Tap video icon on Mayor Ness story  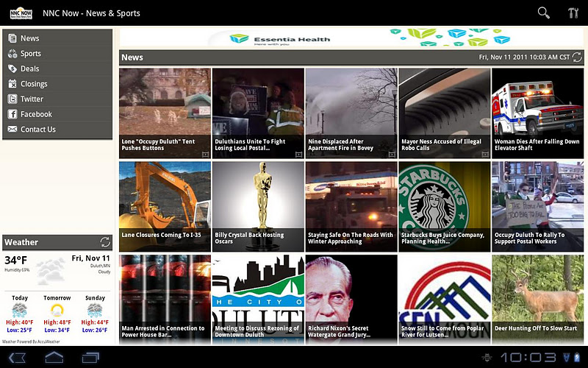pyautogui.click(x=485, y=154)
